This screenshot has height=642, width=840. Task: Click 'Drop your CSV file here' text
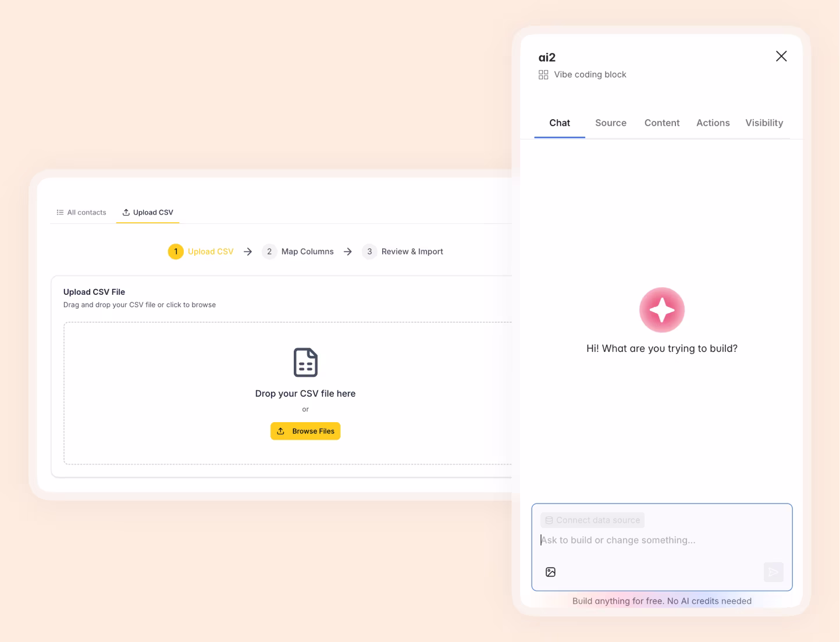coord(305,394)
